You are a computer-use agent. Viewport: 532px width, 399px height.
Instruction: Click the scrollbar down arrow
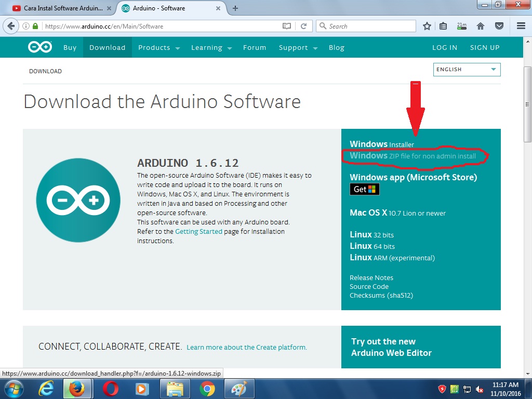coord(528,374)
